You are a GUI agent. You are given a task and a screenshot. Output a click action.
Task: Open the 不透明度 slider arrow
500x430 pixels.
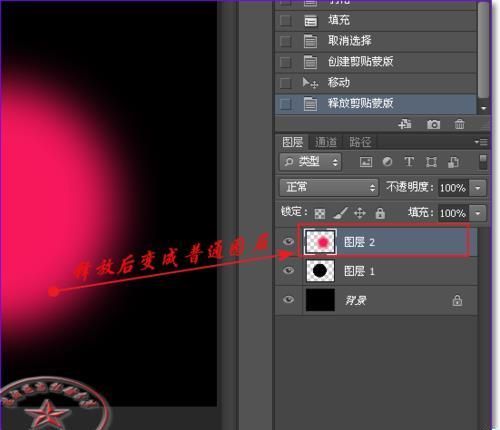pyautogui.click(x=478, y=188)
